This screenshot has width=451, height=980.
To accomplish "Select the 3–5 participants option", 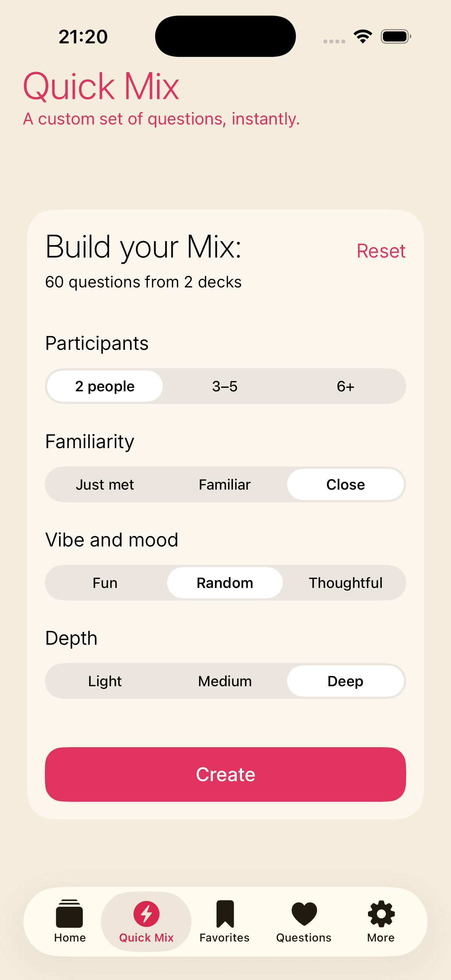I will (225, 386).
